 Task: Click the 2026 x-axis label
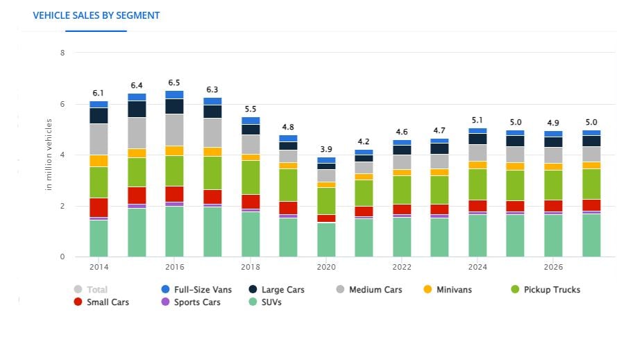point(553,268)
